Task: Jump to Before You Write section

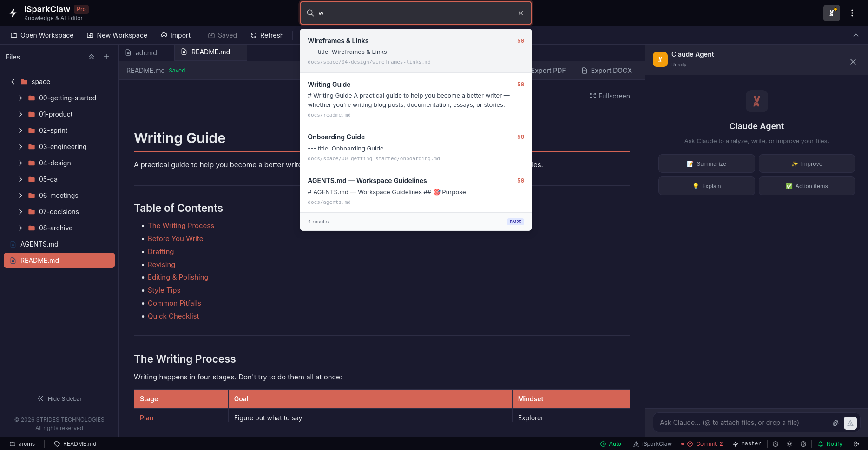Action: click(175, 239)
